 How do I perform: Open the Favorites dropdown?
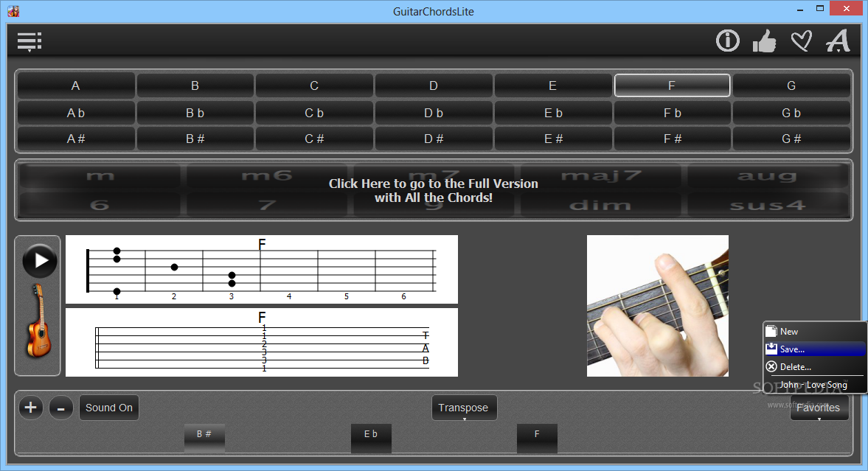point(819,408)
